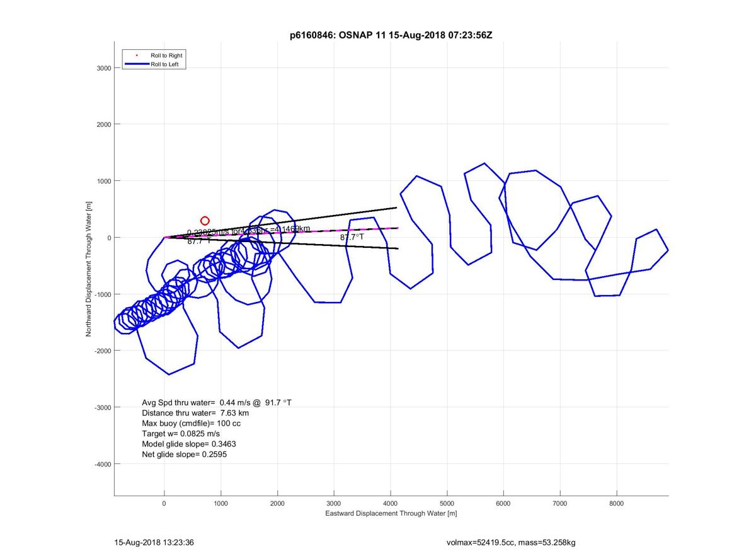Click the 6000 tick label
Viewport: 756px width, 558px height.
tap(503, 503)
